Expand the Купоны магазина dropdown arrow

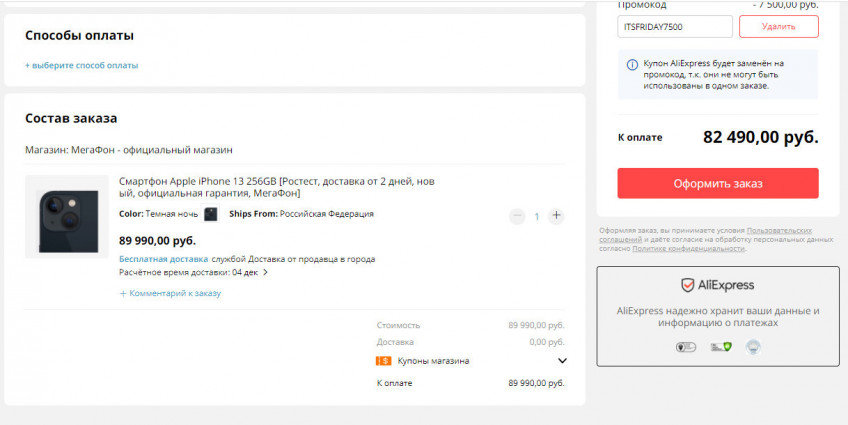tap(562, 361)
